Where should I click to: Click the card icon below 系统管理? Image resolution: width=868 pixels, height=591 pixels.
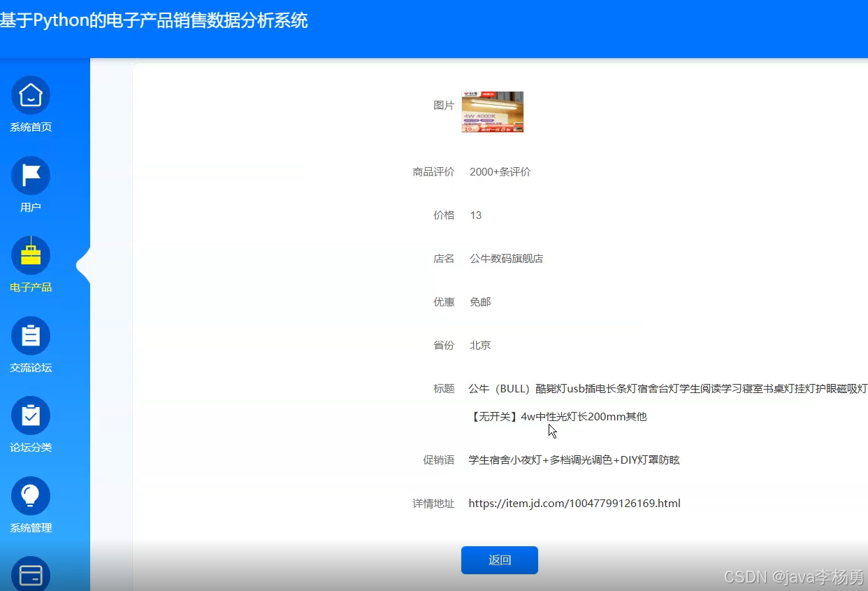click(x=31, y=574)
